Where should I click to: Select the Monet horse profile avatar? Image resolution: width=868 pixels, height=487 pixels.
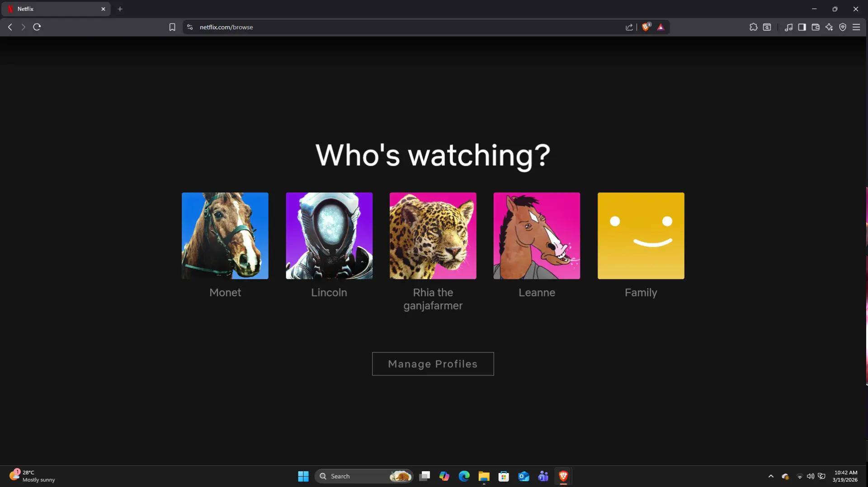[225, 236]
